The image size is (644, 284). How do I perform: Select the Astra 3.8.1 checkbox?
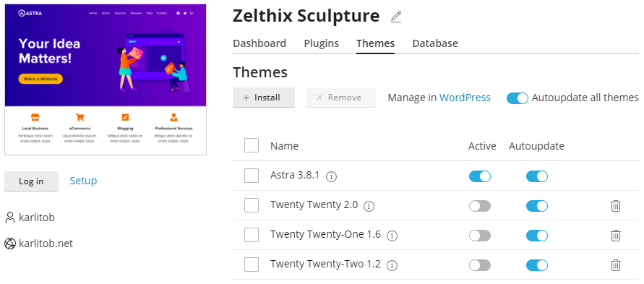pyautogui.click(x=252, y=176)
